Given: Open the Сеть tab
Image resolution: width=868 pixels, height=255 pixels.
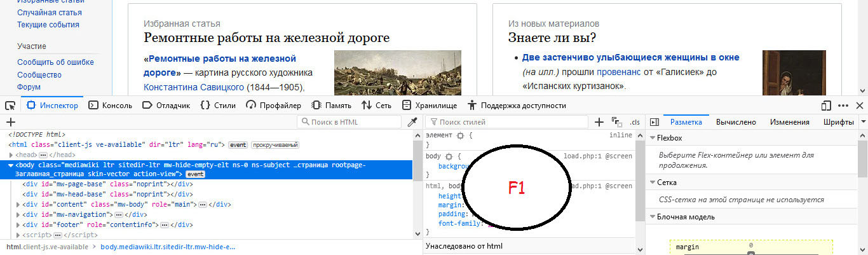Looking at the screenshot, I should [376, 106].
